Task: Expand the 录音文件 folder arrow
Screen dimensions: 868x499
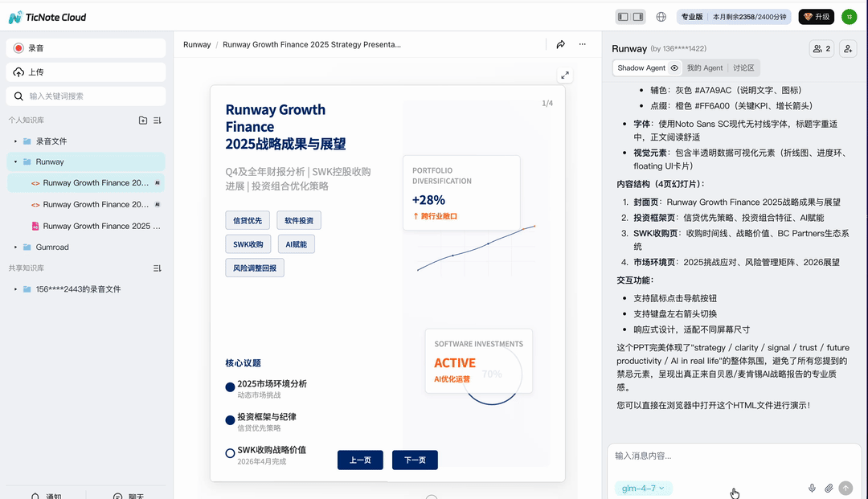Action: click(x=15, y=141)
